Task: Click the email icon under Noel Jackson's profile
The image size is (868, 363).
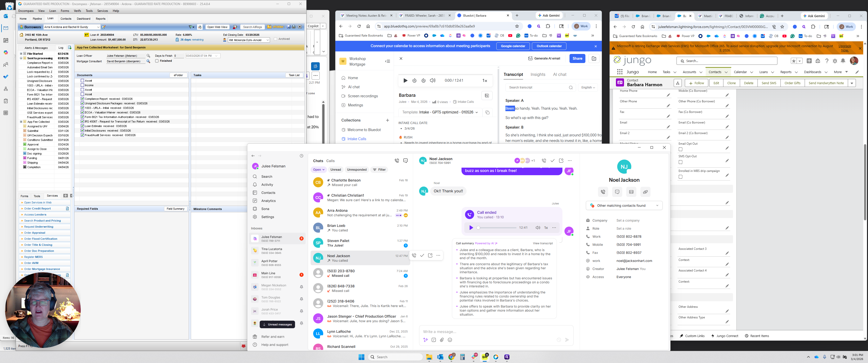Action: 631,192
